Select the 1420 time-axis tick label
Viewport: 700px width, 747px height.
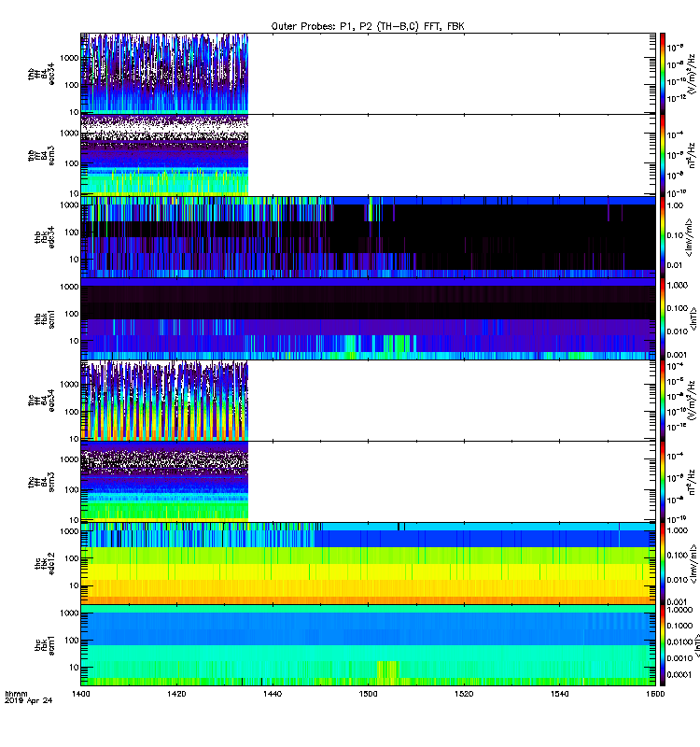tap(176, 694)
